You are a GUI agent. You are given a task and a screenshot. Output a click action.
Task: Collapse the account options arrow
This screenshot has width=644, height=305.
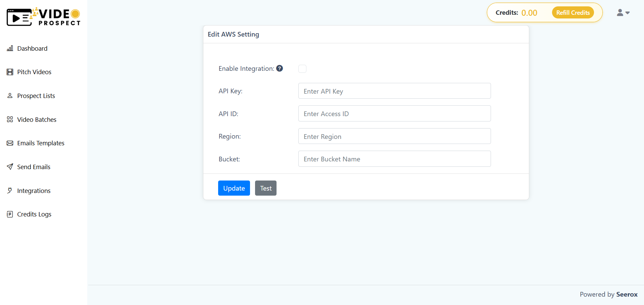[627, 13]
